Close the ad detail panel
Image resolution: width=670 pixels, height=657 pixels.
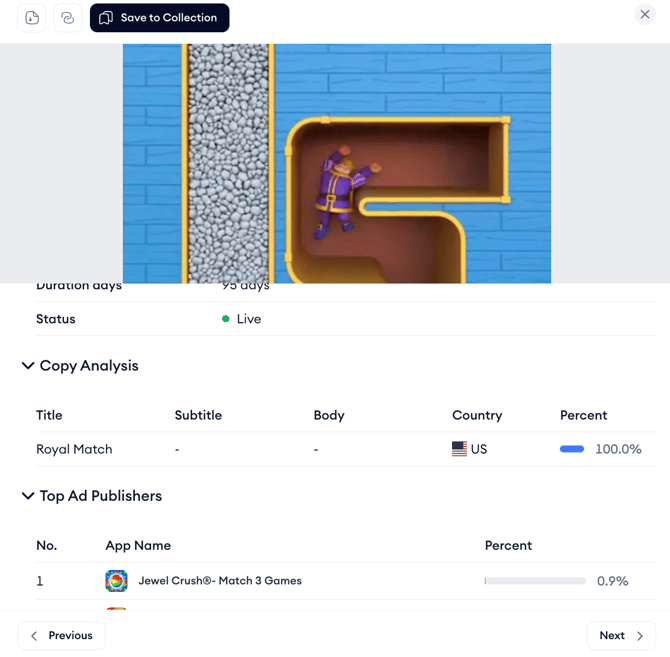click(x=645, y=15)
